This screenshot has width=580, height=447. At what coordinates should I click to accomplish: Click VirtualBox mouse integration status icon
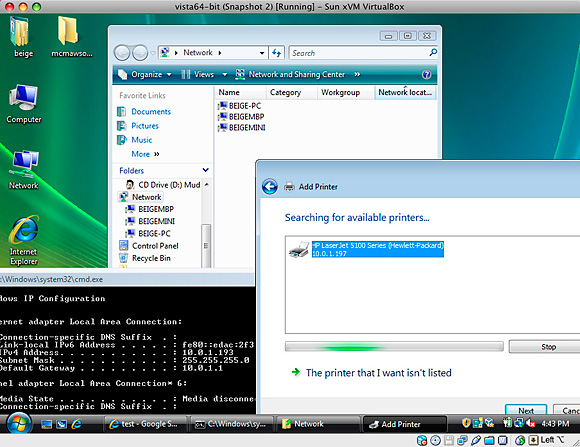click(x=520, y=440)
